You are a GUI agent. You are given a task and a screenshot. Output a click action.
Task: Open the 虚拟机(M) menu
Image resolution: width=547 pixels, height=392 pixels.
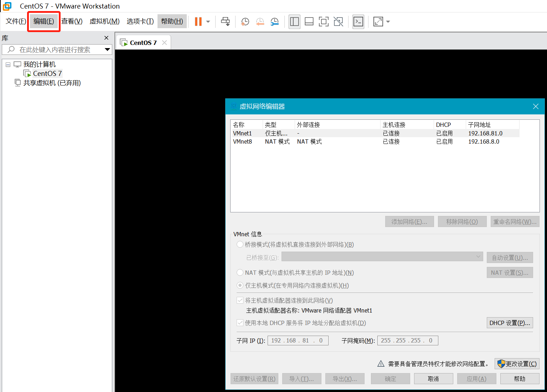(x=104, y=21)
